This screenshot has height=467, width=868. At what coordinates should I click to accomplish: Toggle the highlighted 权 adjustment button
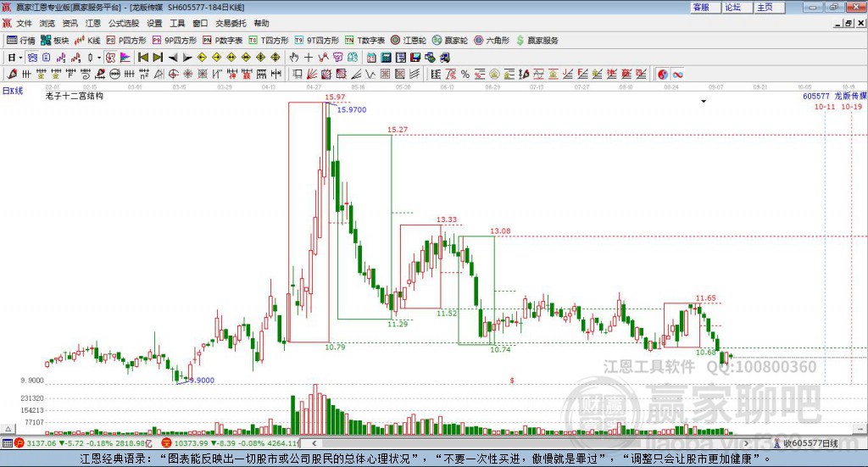tap(111, 58)
